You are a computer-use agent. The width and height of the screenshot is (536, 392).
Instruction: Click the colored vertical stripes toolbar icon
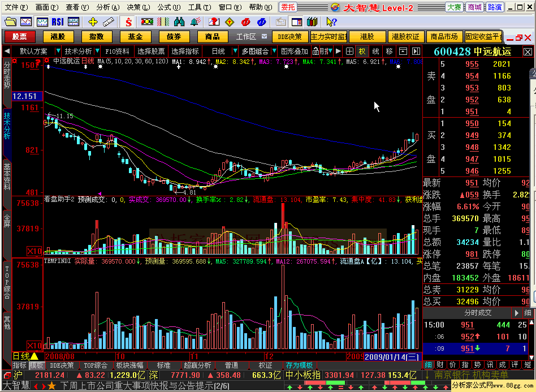(x=163, y=22)
